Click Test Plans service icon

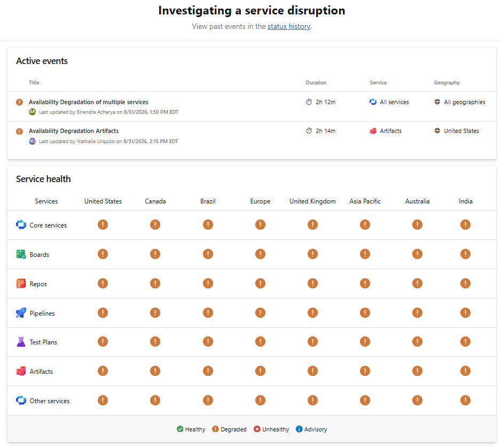[21, 342]
